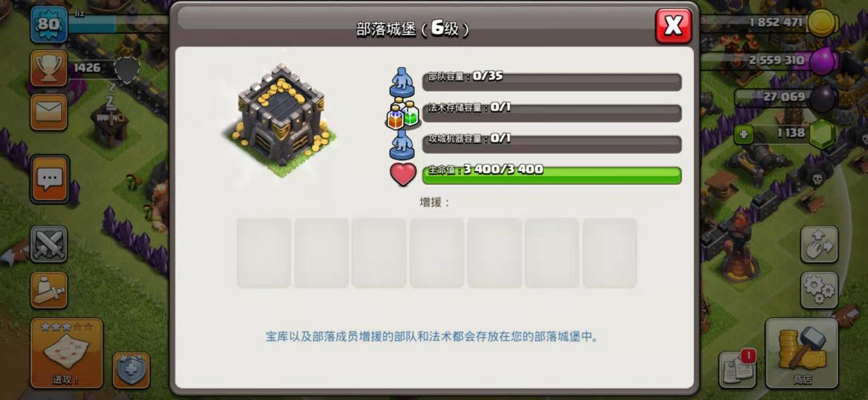Add gems with the green plus button
Viewport: 868px width, 400px height.
pyautogui.click(x=744, y=135)
